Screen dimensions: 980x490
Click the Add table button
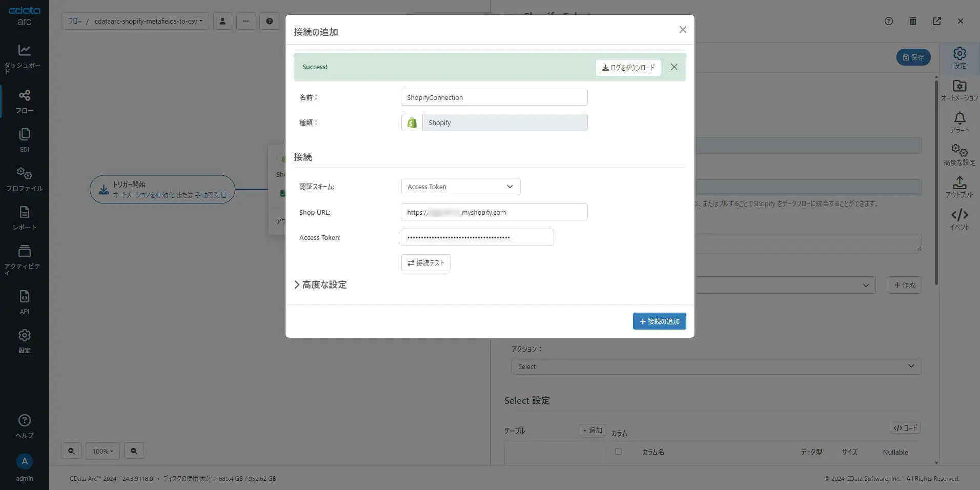[x=593, y=431]
